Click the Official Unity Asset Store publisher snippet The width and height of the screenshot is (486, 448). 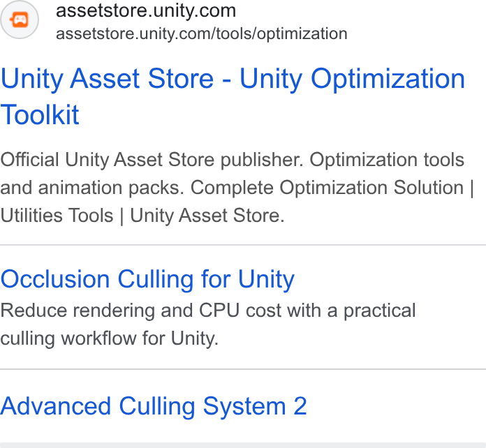(x=152, y=160)
